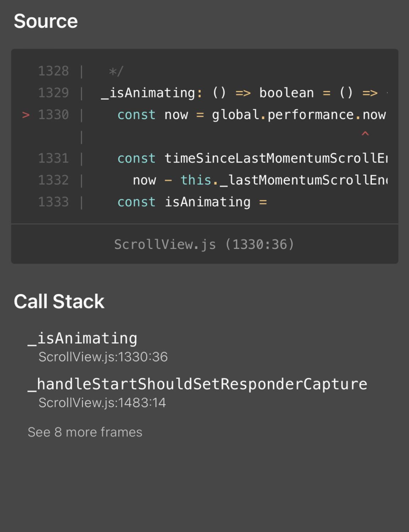Open the ScrollView.js:1483:14 location

click(102, 403)
